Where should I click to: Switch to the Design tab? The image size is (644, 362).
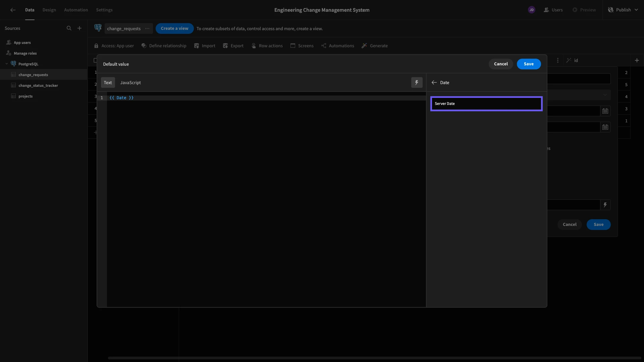tap(49, 10)
